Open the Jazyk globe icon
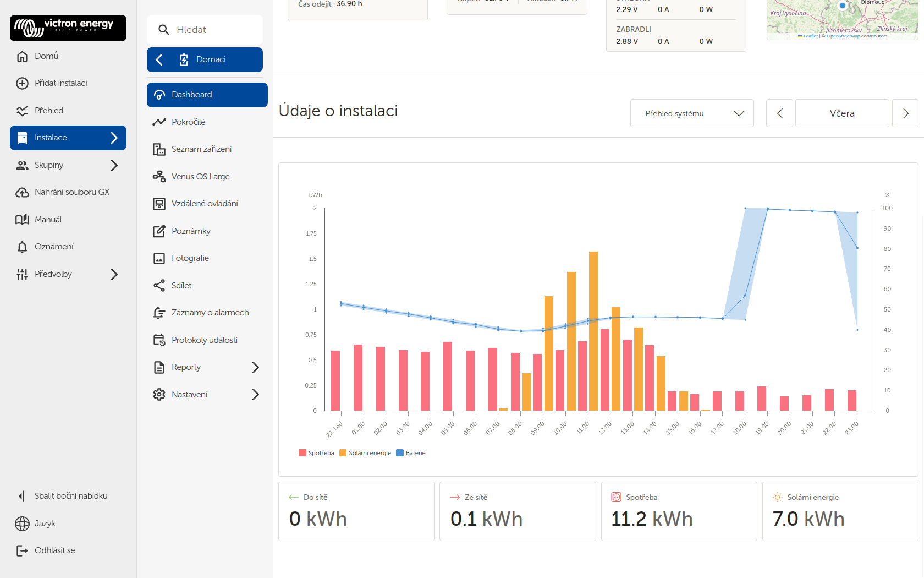This screenshot has width=924, height=578. pyautogui.click(x=22, y=524)
